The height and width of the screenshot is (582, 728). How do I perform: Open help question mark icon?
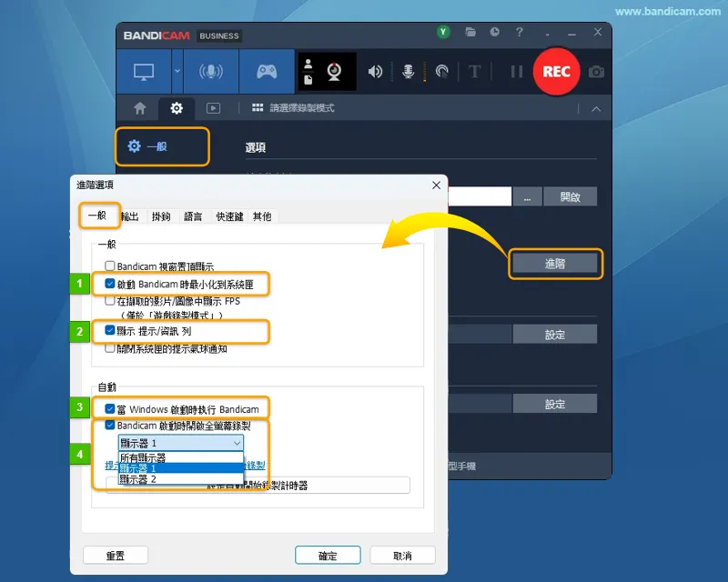519,32
